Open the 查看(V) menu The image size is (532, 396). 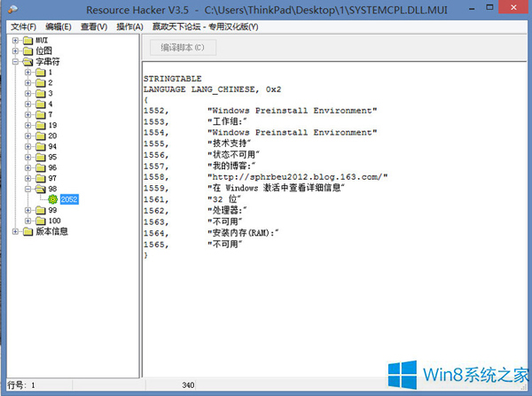click(94, 27)
